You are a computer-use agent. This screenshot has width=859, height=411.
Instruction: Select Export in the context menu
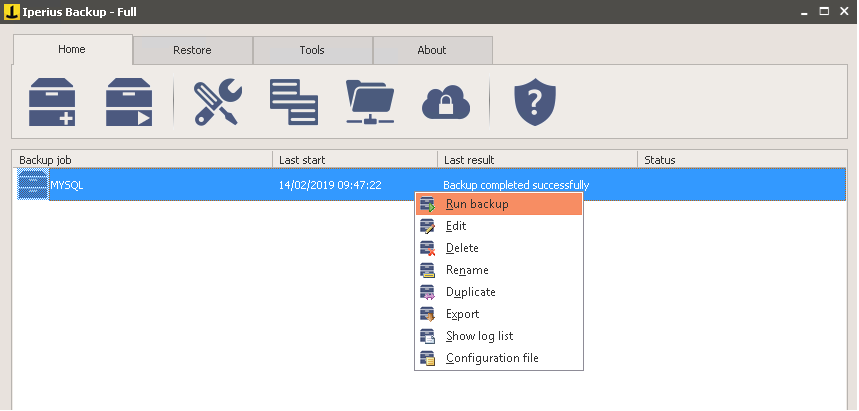click(x=499, y=313)
